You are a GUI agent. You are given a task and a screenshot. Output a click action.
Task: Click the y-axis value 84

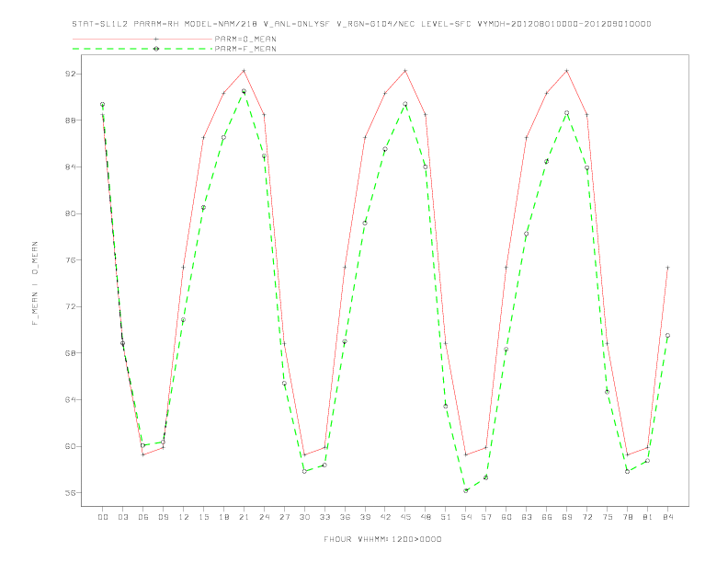coord(70,167)
